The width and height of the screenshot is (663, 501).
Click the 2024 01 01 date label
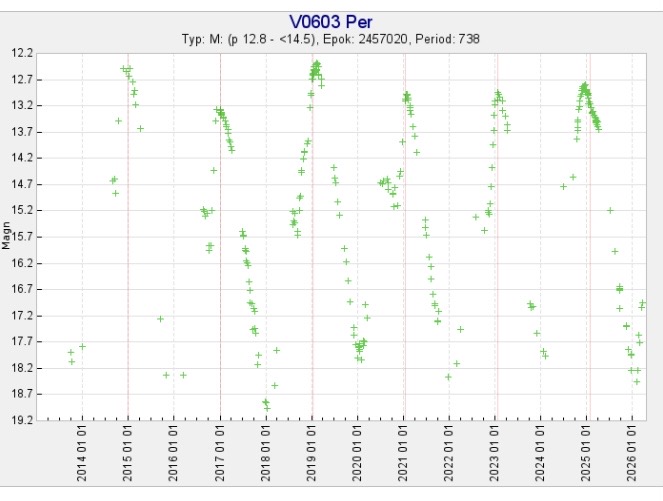pos(541,454)
